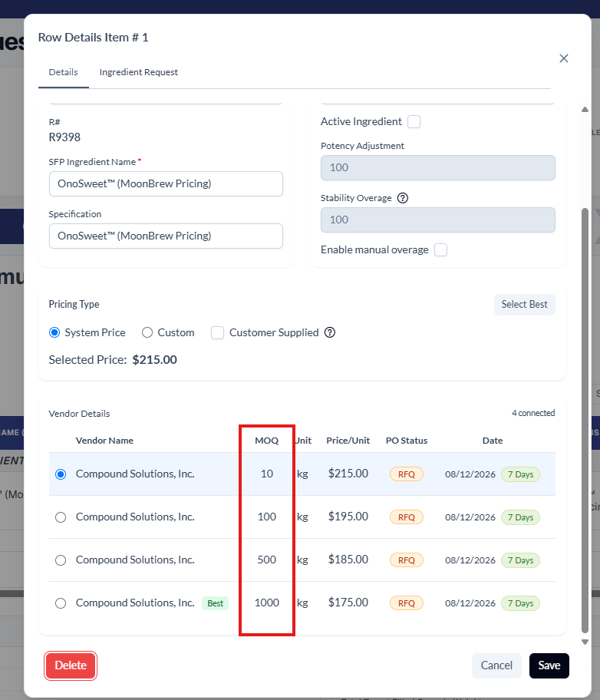The width and height of the screenshot is (600, 700).
Task: Click the MOQ value 1000
Action: 267,603
